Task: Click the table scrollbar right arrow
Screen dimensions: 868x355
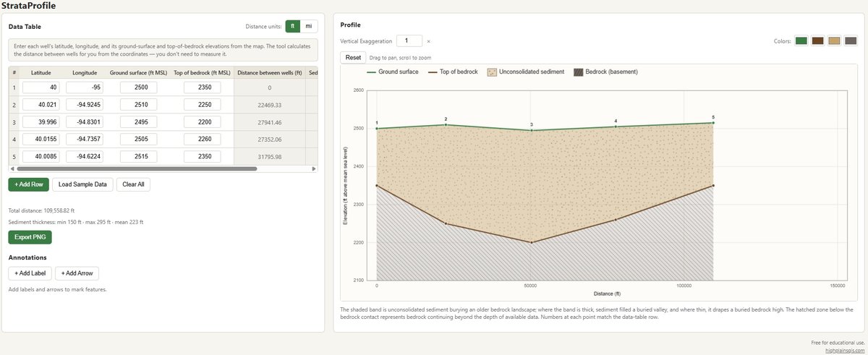Action: (314, 168)
